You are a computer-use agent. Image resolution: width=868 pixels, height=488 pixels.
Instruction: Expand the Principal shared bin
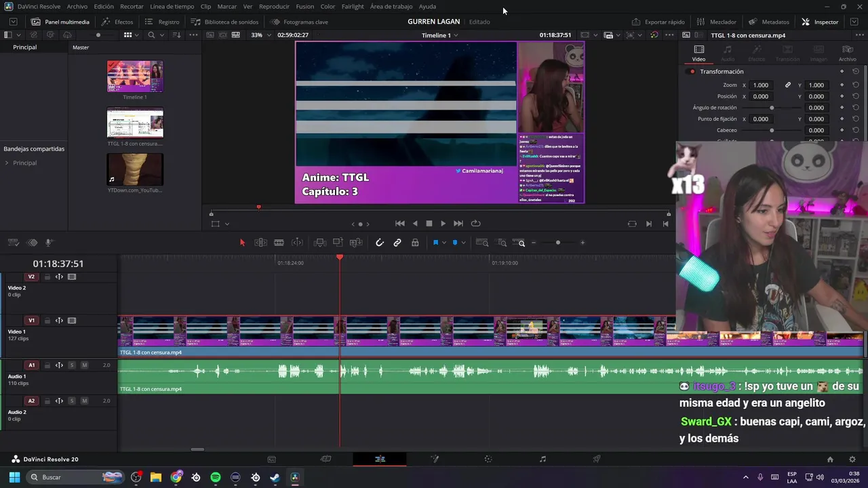[x=7, y=163]
